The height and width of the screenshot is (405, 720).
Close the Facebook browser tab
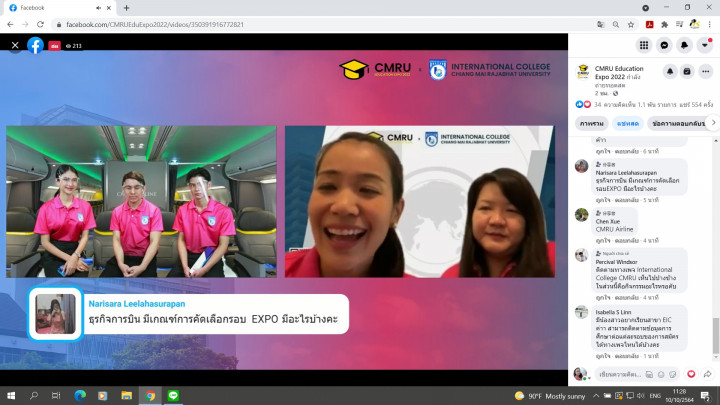click(109, 8)
